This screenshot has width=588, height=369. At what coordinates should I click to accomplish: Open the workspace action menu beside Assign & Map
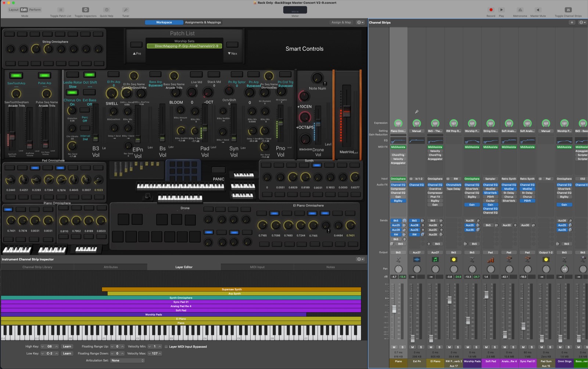tap(360, 22)
